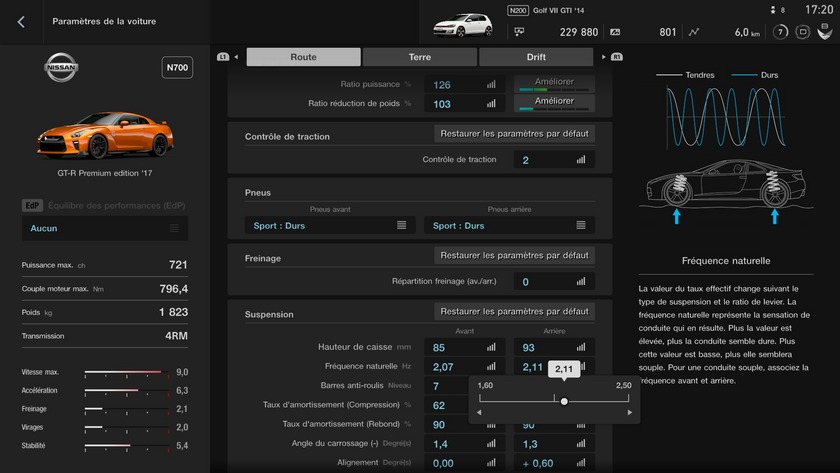This screenshot has width=840, height=473.
Task: Click the collector level 7 circle
Action: tap(780, 32)
